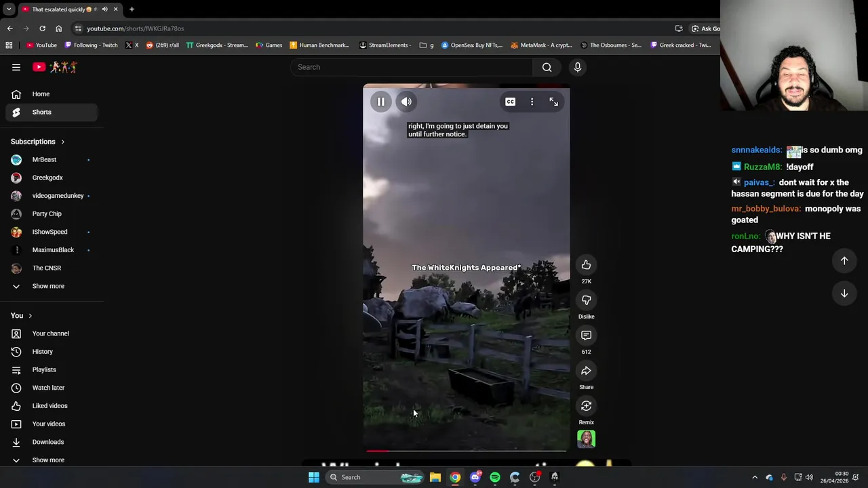The height and width of the screenshot is (488, 868).
Task: Mute the Shorts video volume
Action: click(x=406, y=102)
